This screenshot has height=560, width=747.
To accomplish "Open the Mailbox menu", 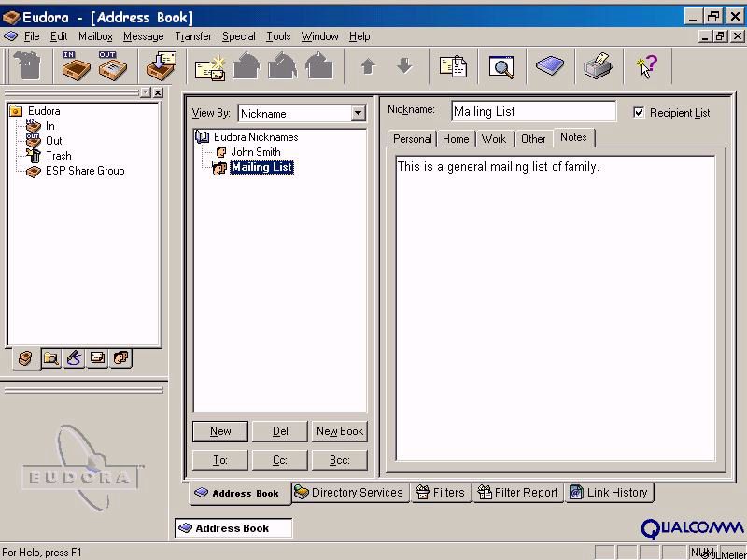I will tap(96, 36).
